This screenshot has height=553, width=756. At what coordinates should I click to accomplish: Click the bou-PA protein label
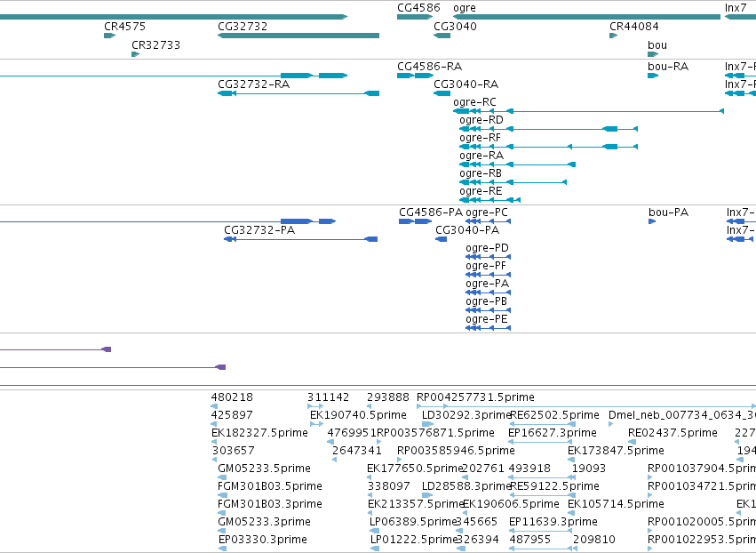coord(668,212)
